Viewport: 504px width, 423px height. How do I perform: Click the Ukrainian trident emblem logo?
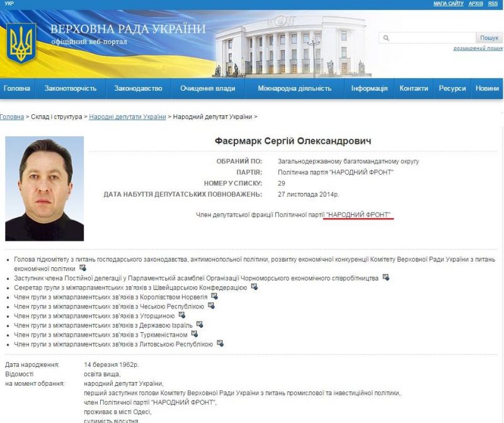(21, 42)
